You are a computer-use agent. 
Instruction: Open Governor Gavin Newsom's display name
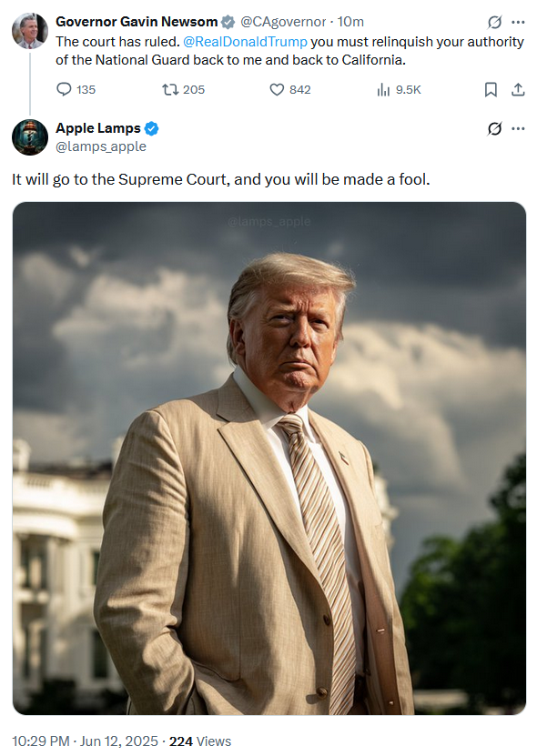click(137, 22)
